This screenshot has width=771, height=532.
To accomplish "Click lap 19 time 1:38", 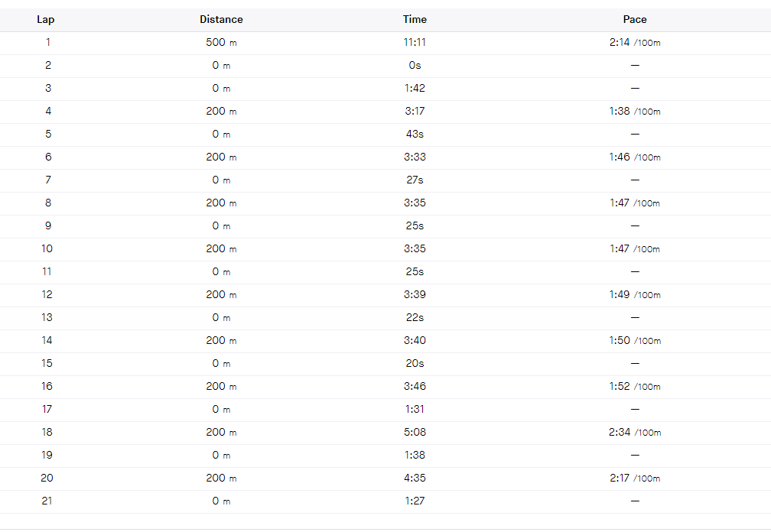I will [415, 455].
